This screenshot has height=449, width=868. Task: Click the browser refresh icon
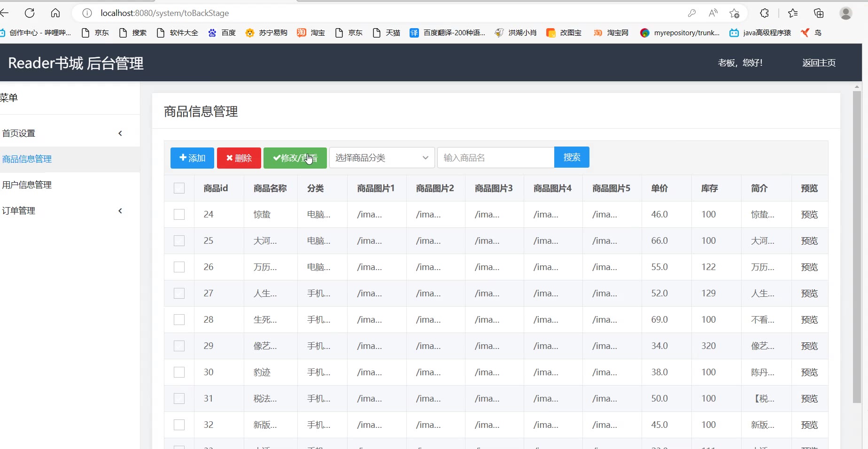pos(30,13)
